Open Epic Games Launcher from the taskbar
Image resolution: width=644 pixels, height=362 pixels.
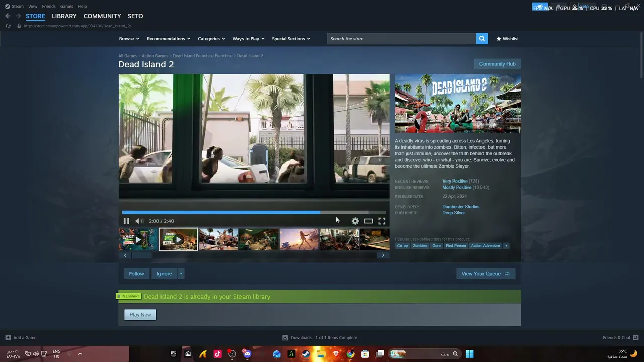(x=174, y=354)
